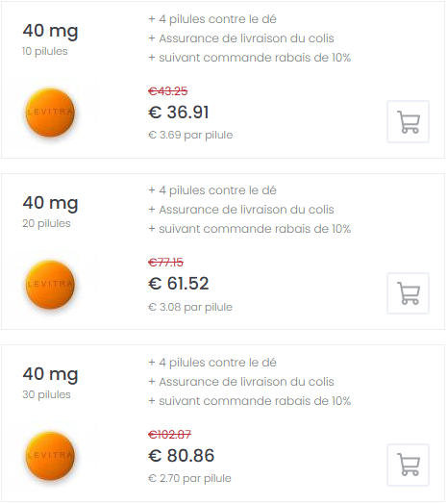This screenshot has height=504, width=447.
Task: Click the 40 mg heading above 20 pilules
Action: pos(50,203)
